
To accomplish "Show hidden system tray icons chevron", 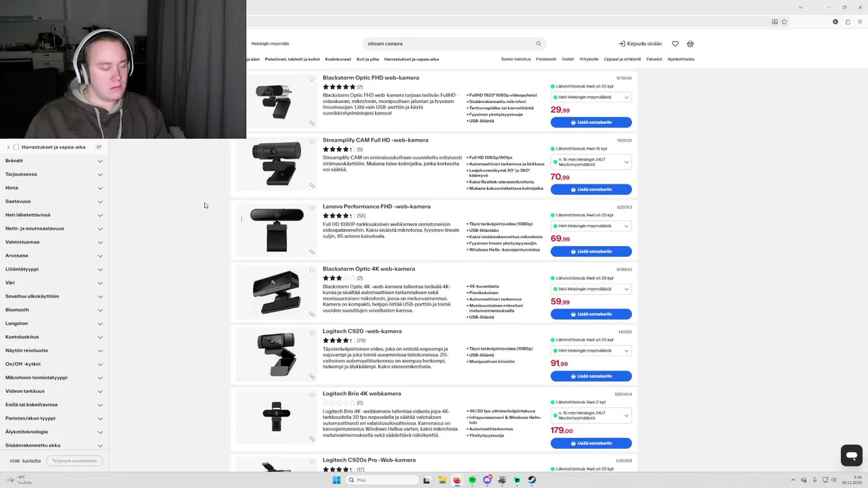I will 795,480.
